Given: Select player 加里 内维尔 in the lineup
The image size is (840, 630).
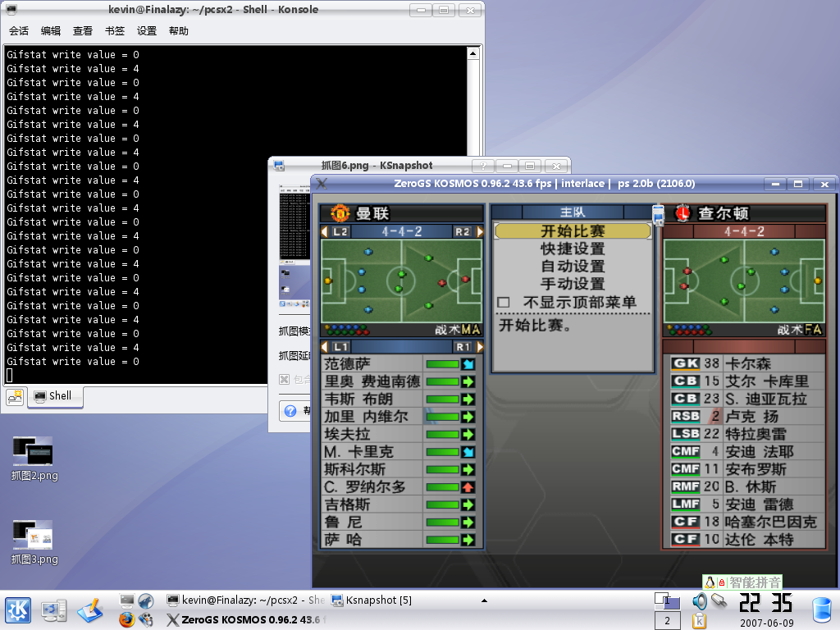Looking at the screenshot, I should [x=366, y=417].
